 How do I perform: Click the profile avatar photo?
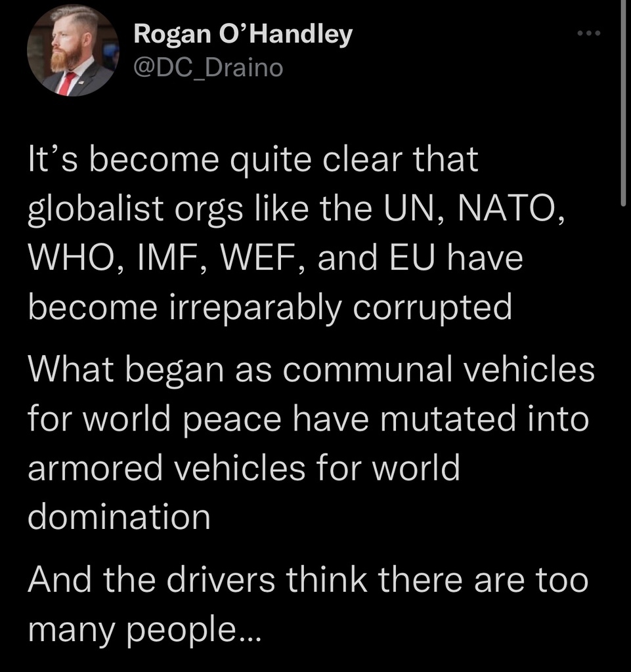pos(74,51)
